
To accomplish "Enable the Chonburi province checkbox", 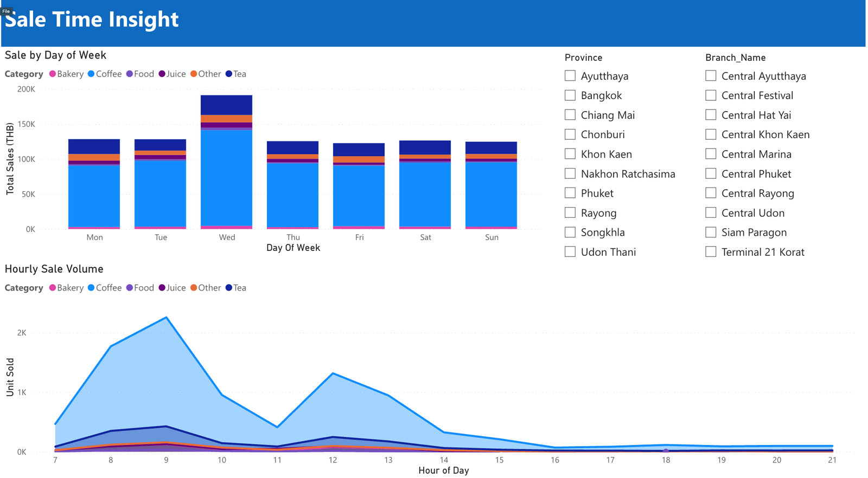I will 570,134.
